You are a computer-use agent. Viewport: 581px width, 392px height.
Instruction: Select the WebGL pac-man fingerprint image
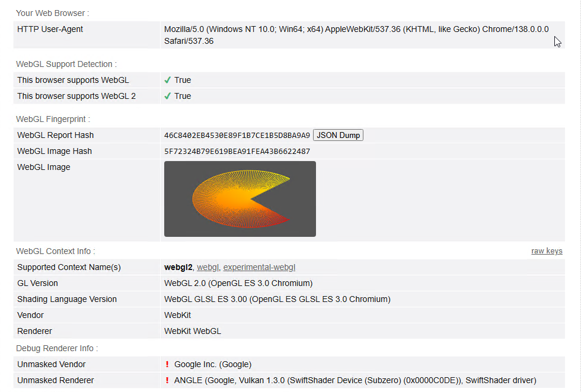(240, 198)
